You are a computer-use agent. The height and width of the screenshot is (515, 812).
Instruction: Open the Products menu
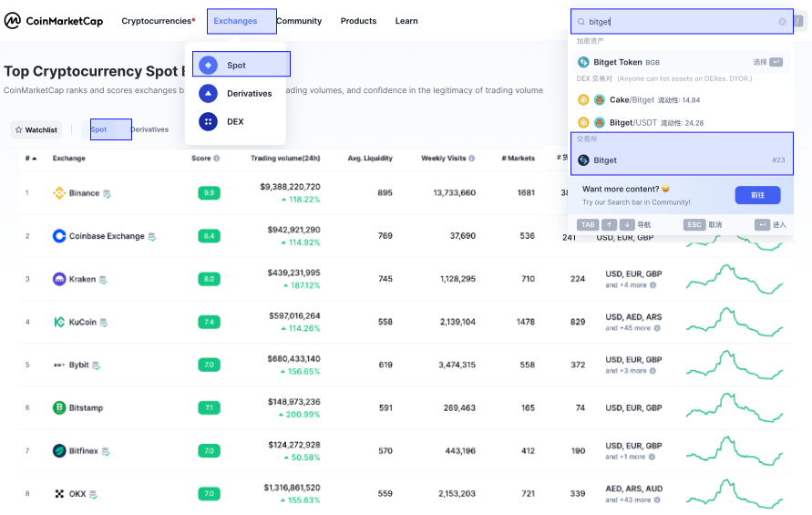[x=358, y=21]
